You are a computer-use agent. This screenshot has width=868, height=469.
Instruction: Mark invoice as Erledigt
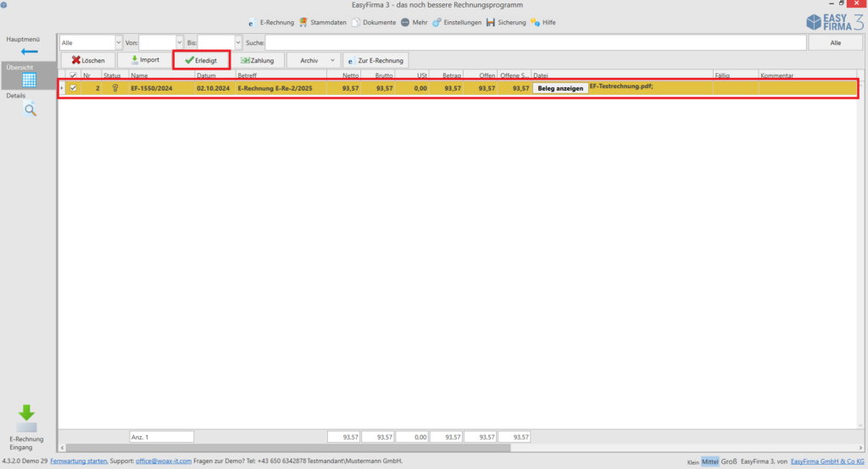tap(201, 60)
